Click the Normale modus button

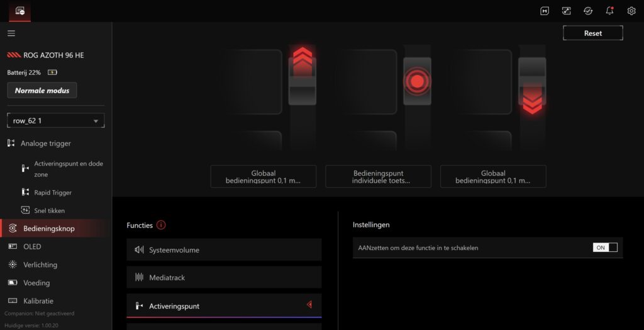42,90
